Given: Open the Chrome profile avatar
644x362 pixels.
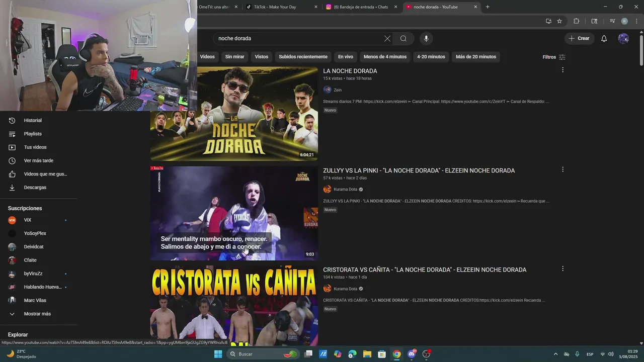Looking at the screenshot, I should pyautogui.click(x=624, y=21).
